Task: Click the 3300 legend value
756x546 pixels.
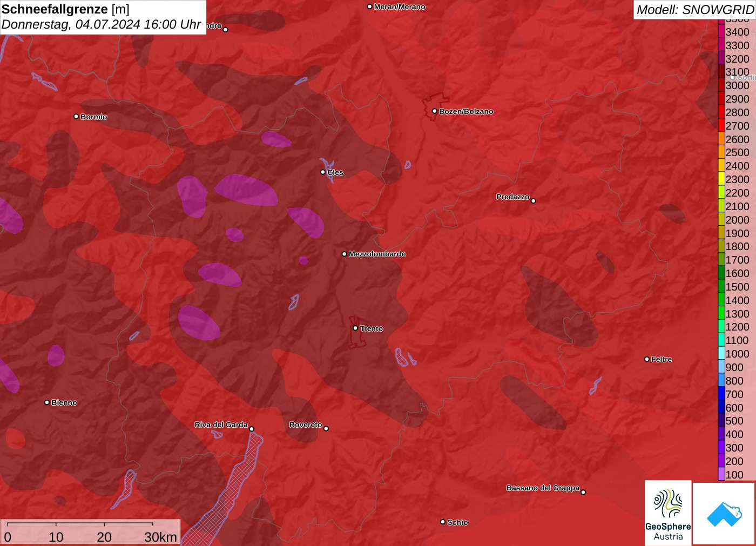Action: coord(738,45)
